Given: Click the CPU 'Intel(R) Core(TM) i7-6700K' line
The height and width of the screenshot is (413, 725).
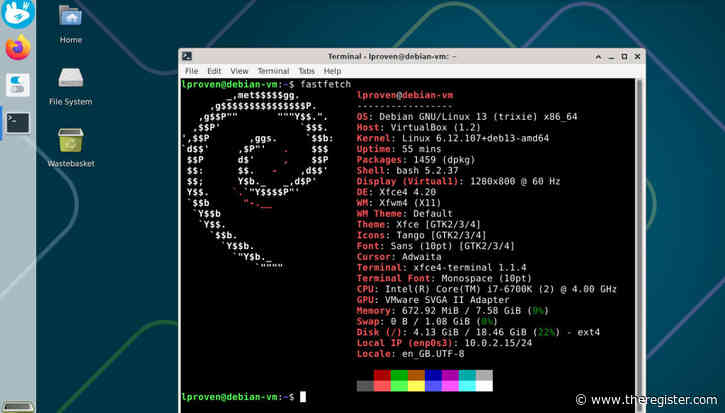Looking at the screenshot, I should click(x=487, y=289).
